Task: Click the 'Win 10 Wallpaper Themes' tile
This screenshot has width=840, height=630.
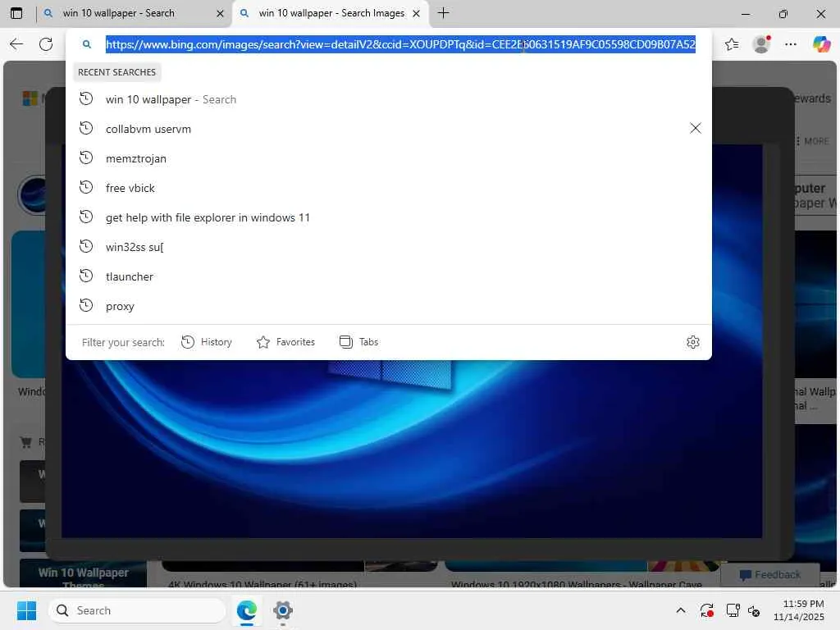Action: [x=83, y=574]
